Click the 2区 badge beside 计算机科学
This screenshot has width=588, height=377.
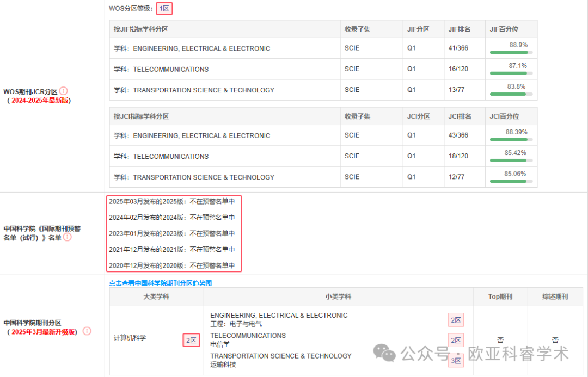(x=190, y=339)
